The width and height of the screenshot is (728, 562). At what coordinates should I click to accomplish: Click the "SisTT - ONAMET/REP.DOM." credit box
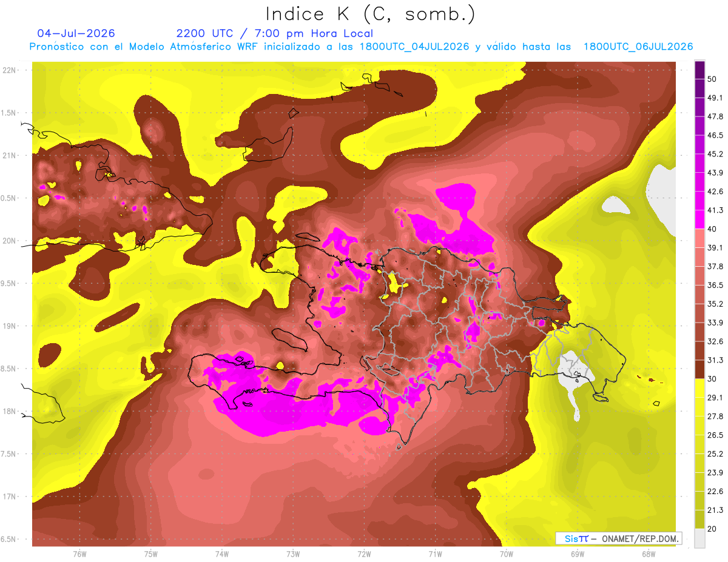tap(618, 538)
